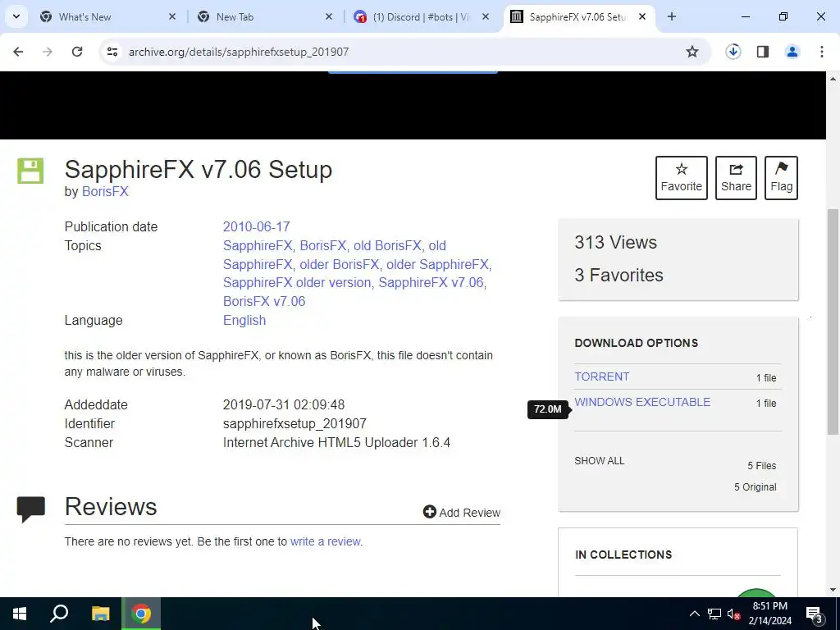Screen dimensions: 840x630
Task: Click the Share button
Action: (x=736, y=178)
